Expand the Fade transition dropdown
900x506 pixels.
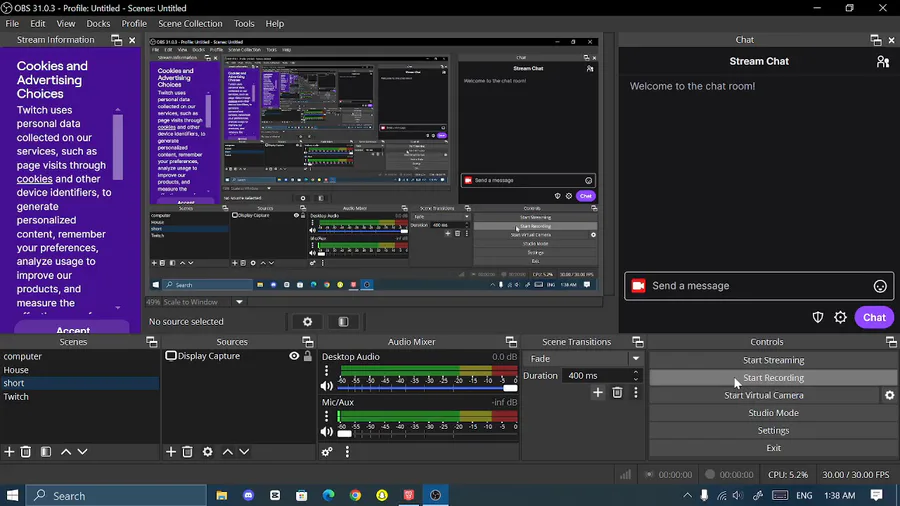tap(635, 359)
